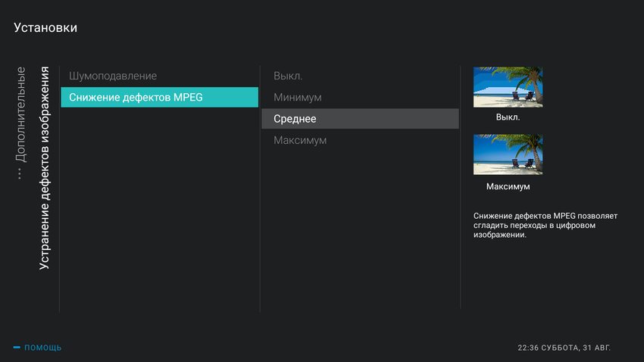Click the lower beach preview thumbnail for Максимум
The image size is (644, 362).
click(508, 154)
